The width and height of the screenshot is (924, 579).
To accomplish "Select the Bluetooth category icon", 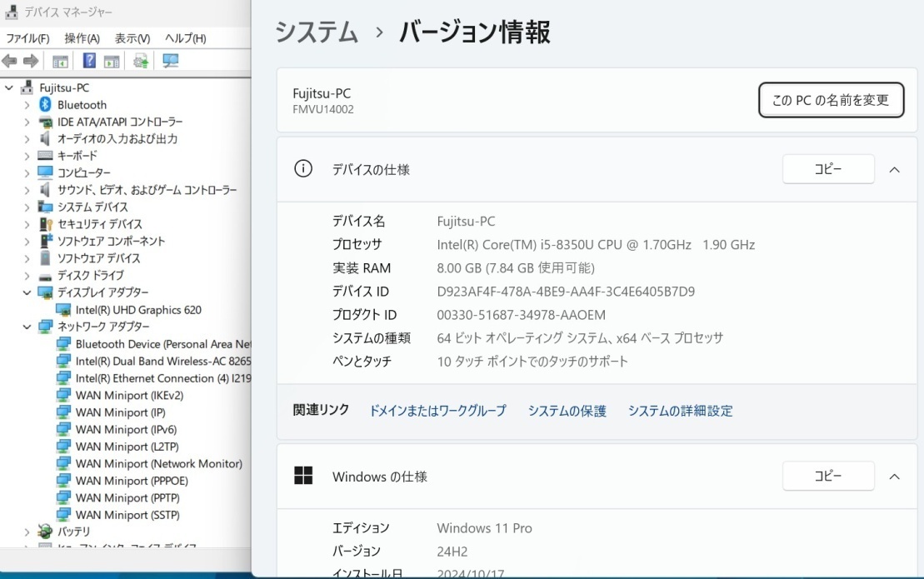I will click(46, 105).
